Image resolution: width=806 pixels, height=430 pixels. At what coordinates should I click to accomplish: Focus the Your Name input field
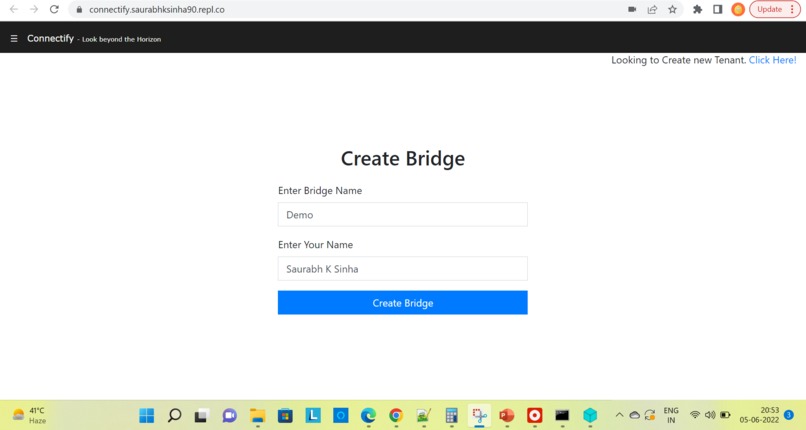pos(402,269)
